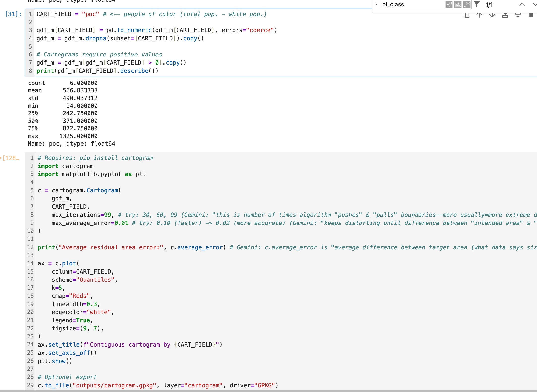Viewport: 537px width, 392px height.
Task: Click the horizontal scrollbar at bottom
Action: [x=268, y=391]
